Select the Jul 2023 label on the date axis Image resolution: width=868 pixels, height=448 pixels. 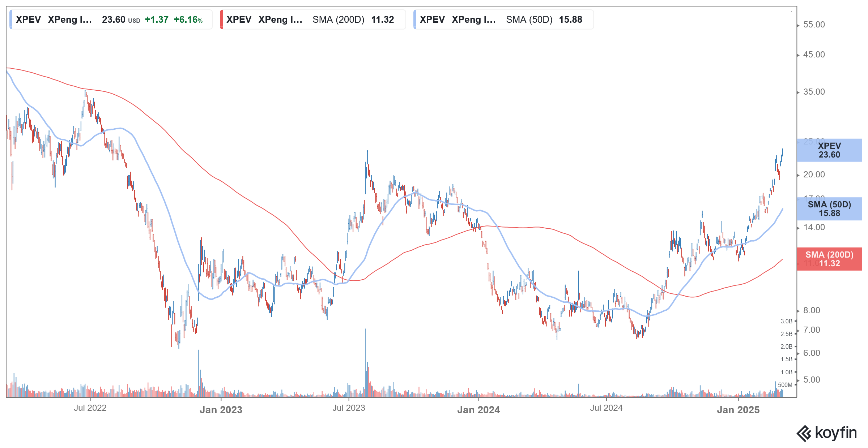coord(349,408)
